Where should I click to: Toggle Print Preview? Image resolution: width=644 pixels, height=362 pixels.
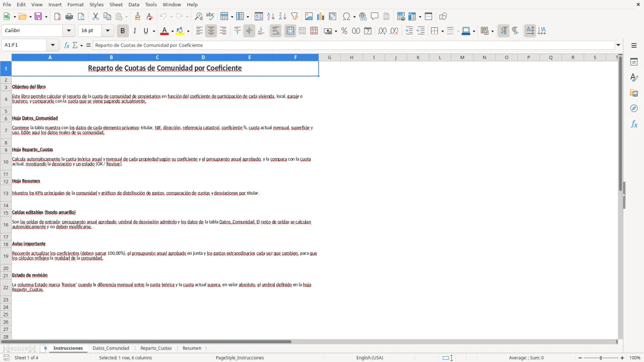[81, 17]
